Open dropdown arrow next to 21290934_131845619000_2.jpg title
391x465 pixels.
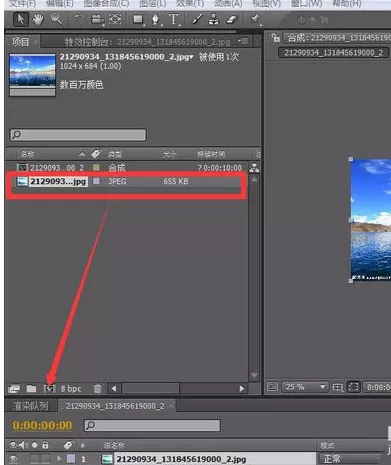pos(191,57)
